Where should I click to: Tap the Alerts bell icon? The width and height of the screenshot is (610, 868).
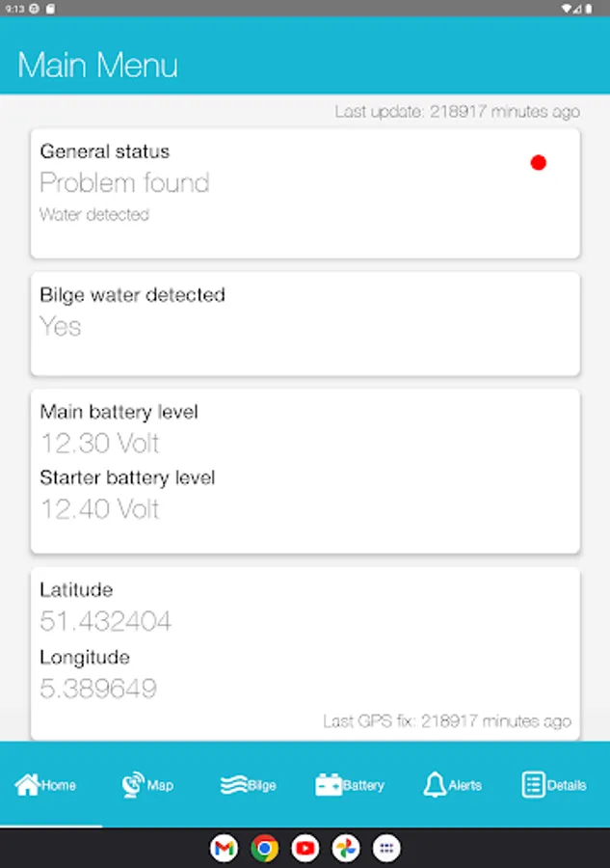pyautogui.click(x=435, y=785)
